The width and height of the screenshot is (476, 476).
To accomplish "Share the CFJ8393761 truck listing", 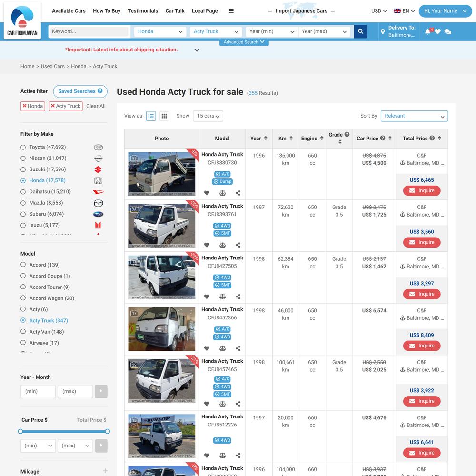I will pos(238,245).
